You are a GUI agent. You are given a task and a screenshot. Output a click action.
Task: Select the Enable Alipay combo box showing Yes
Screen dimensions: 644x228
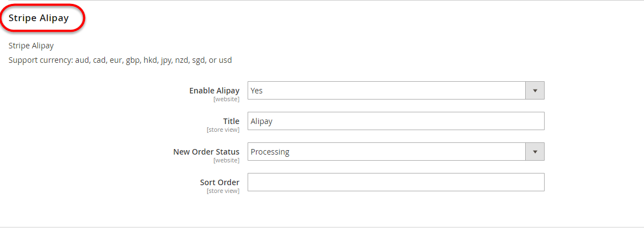click(x=386, y=91)
